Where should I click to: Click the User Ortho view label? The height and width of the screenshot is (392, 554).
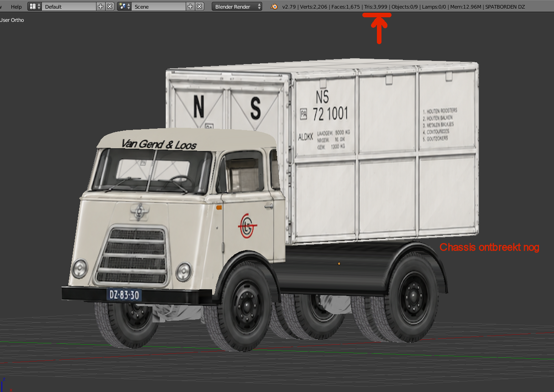click(12, 20)
